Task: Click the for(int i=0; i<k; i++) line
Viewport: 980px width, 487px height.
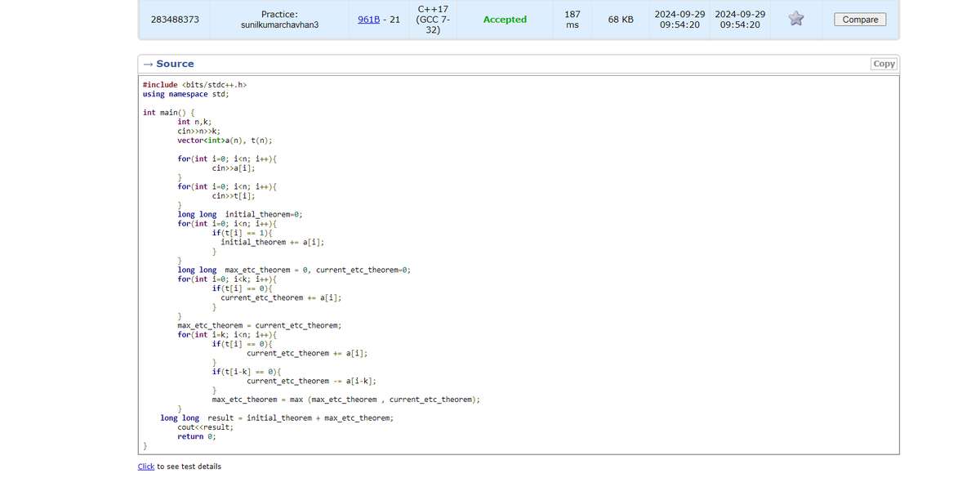Action: point(227,279)
